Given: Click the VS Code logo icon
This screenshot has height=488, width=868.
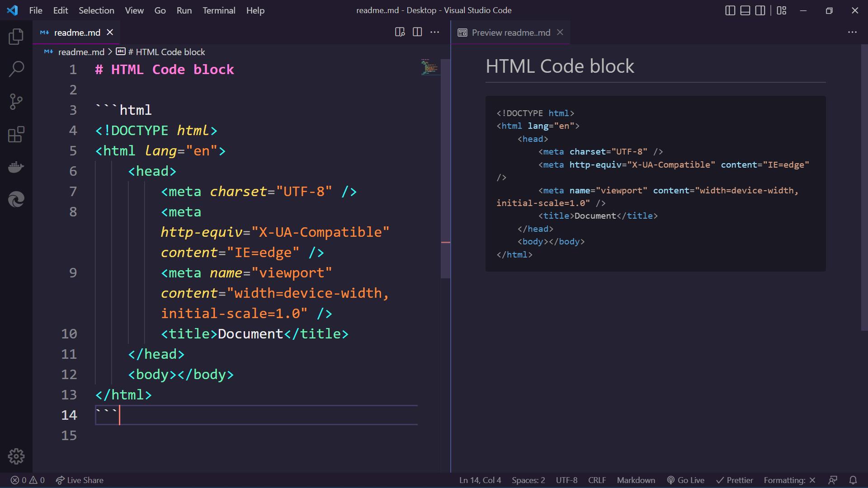Looking at the screenshot, I should click(12, 10).
